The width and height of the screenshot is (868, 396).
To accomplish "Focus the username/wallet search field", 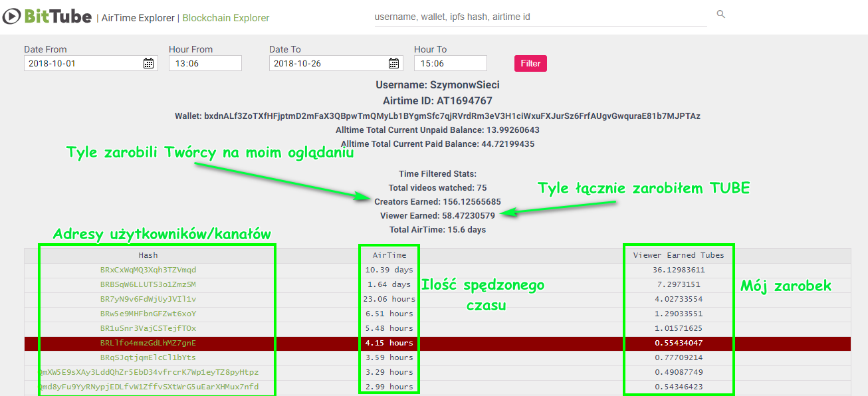I will (540, 17).
